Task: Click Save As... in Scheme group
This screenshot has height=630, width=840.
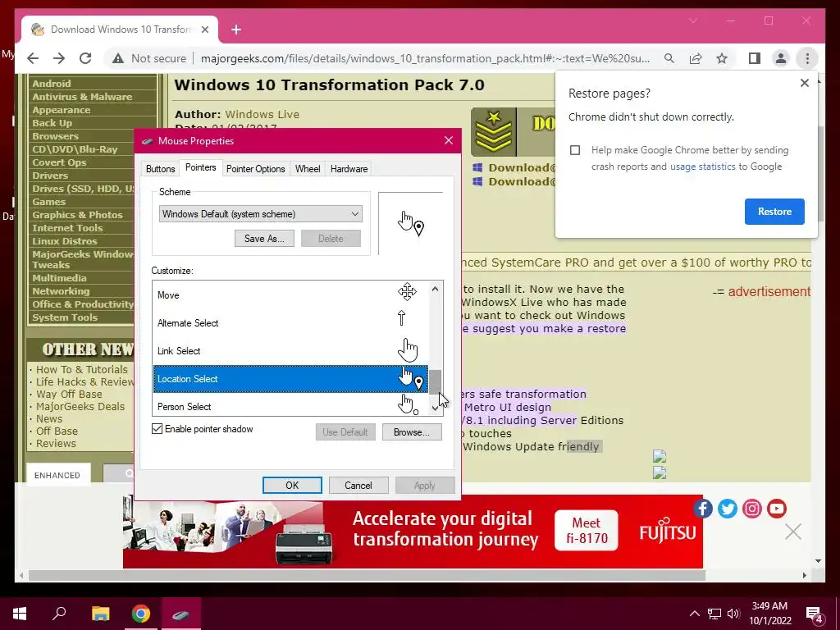Action: point(264,239)
